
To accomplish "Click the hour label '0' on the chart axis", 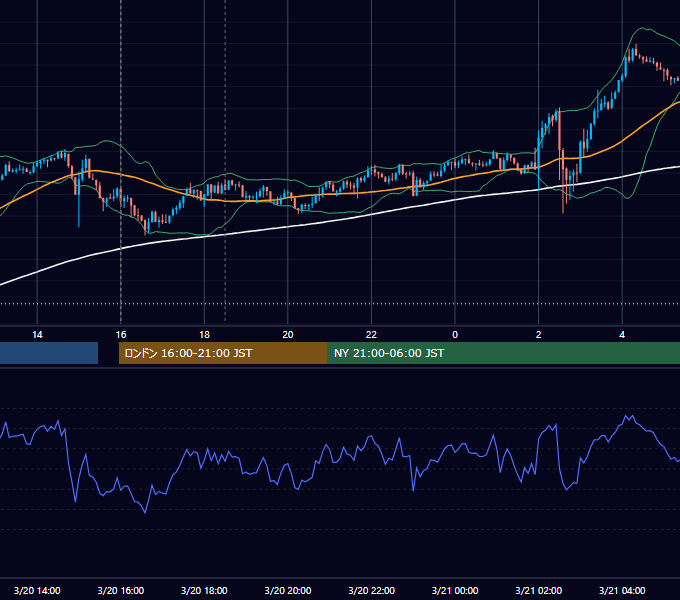I will 455,335.
